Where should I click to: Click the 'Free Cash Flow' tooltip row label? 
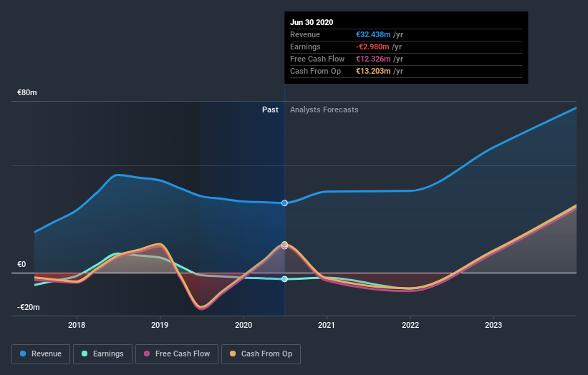(317, 59)
